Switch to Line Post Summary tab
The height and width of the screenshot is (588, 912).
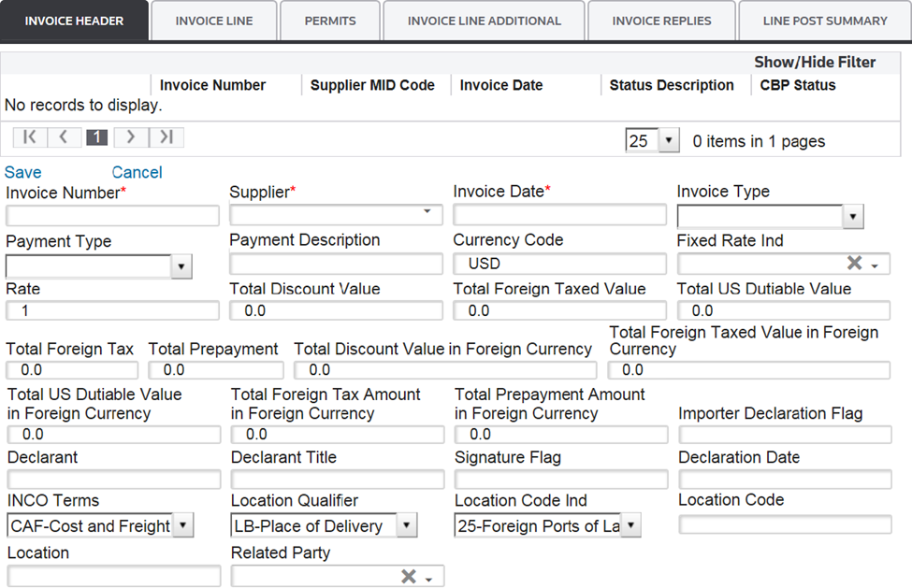(824, 21)
